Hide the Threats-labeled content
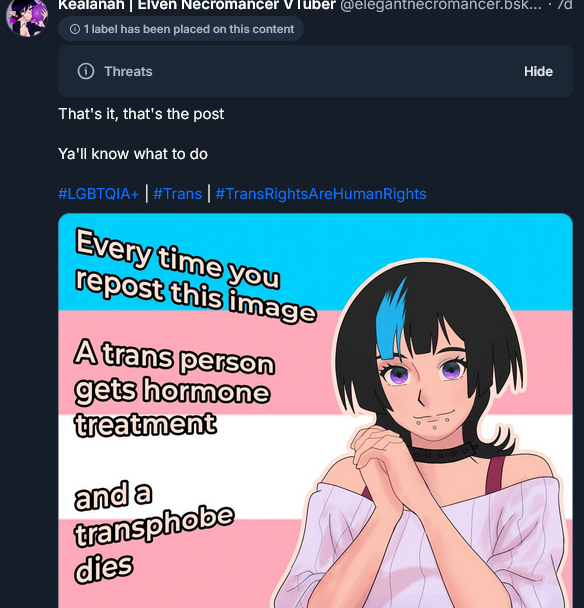Viewport: 584px width, 608px height. pyautogui.click(x=538, y=71)
